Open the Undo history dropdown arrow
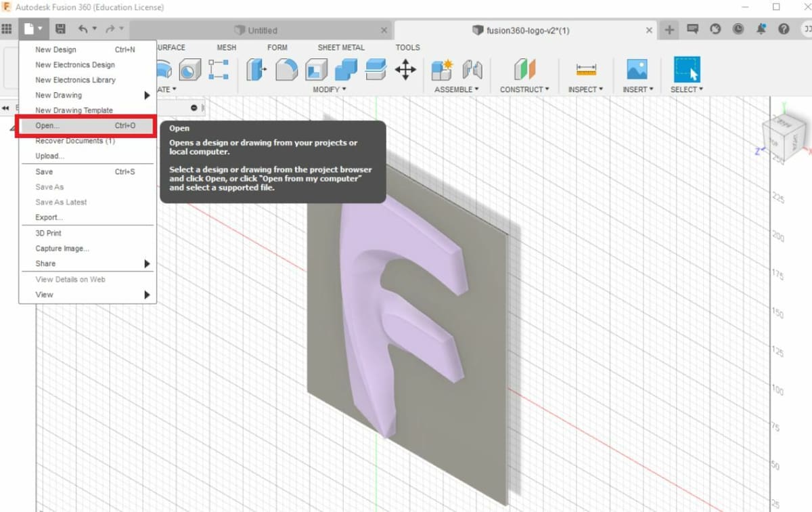The width and height of the screenshot is (812, 512). point(94,29)
